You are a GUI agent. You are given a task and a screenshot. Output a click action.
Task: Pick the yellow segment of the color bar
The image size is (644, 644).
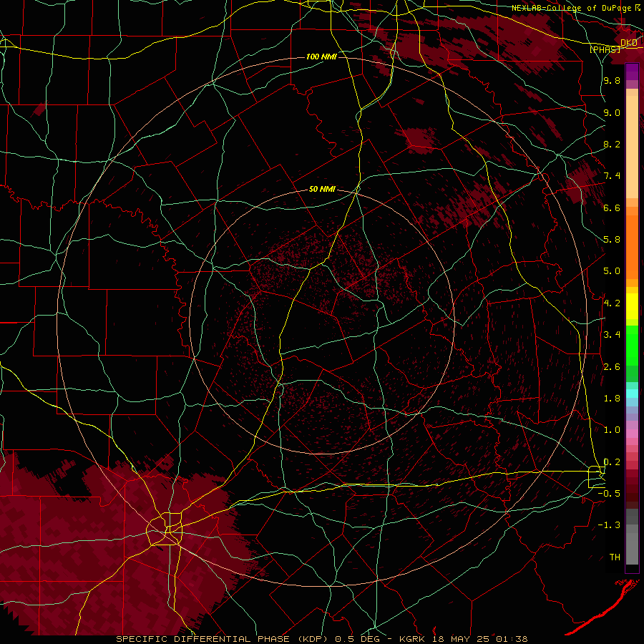point(632,306)
